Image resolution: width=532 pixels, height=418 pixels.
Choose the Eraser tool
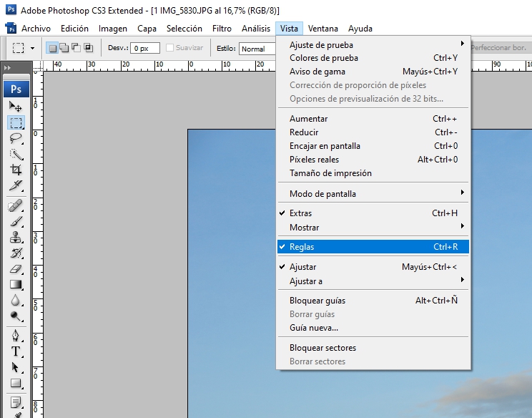pyautogui.click(x=16, y=269)
